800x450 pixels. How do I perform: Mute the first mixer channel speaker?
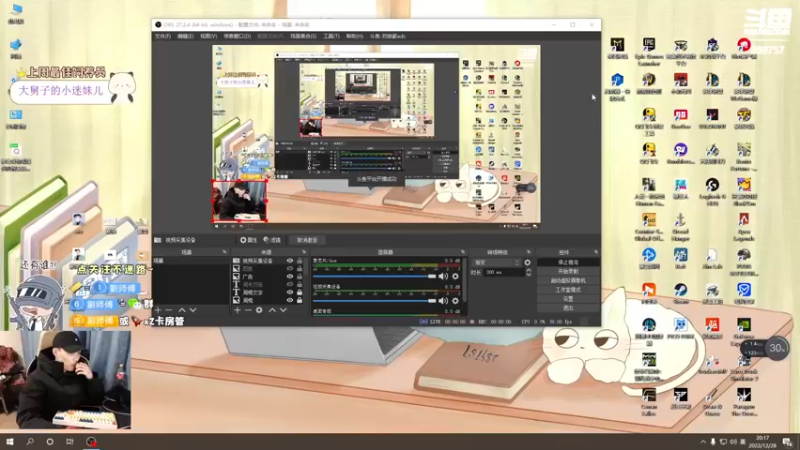coord(443,276)
